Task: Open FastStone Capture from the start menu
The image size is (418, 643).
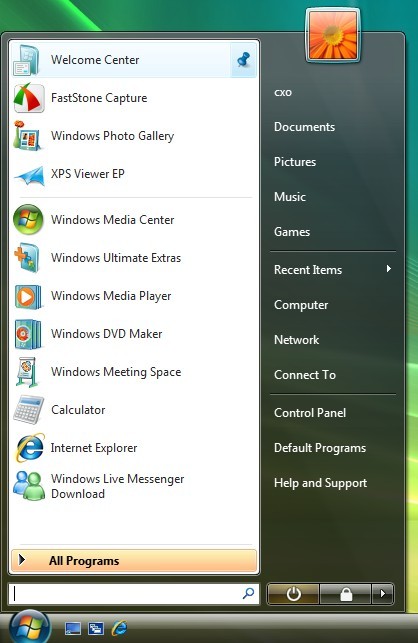Action: 134,98
